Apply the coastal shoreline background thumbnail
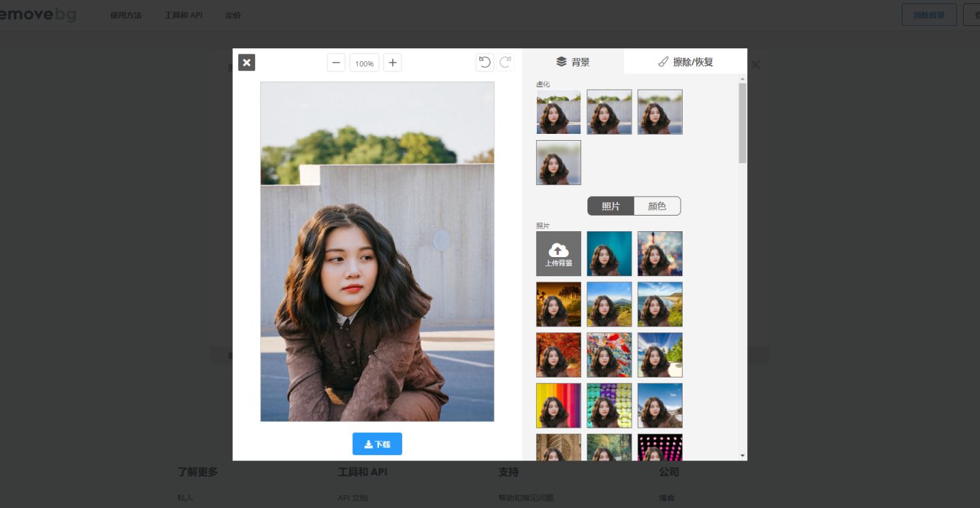This screenshot has width=980, height=508. coord(660,305)
